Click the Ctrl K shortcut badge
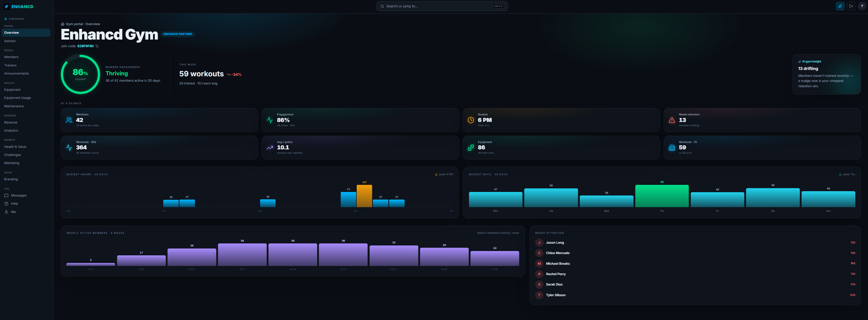 pos(498,6)
